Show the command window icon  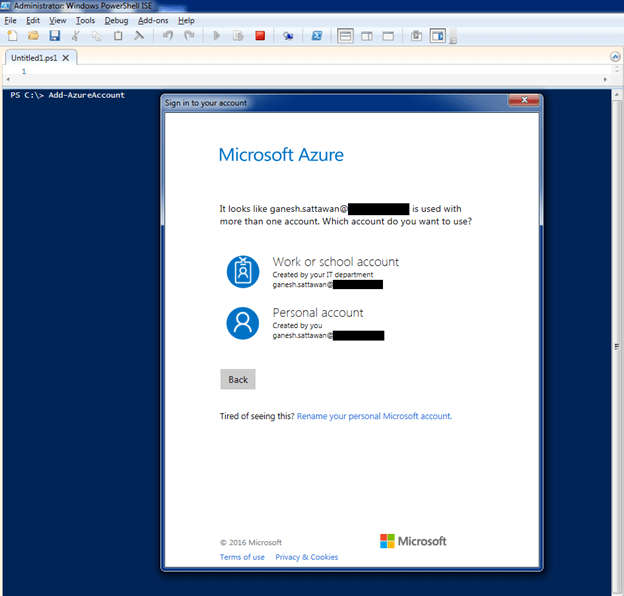coord(417,36)
